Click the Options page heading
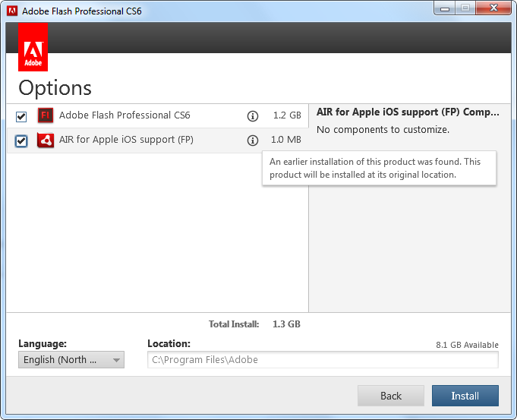Viewport: 517px width, 420px height. point(55,88)
